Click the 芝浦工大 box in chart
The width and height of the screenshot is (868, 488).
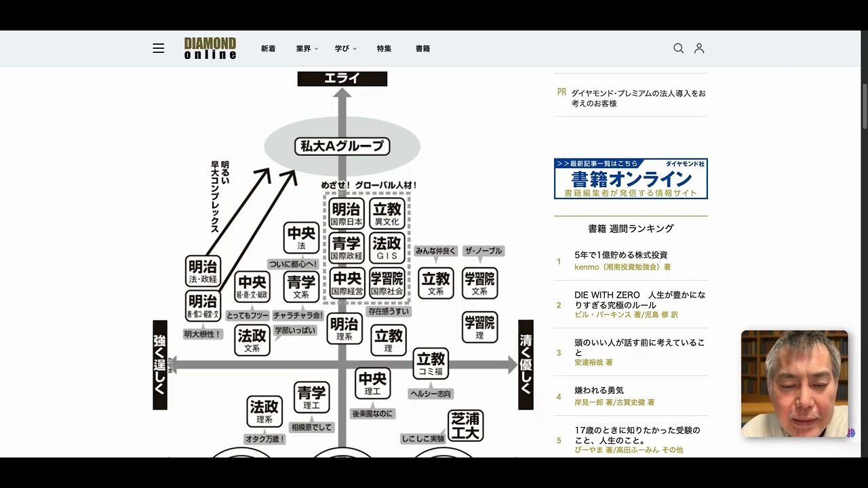pos(466,426)
